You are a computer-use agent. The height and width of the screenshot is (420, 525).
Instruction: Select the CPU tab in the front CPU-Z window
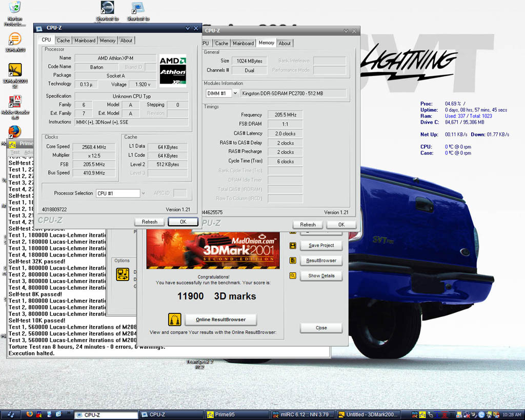(46, 39)
